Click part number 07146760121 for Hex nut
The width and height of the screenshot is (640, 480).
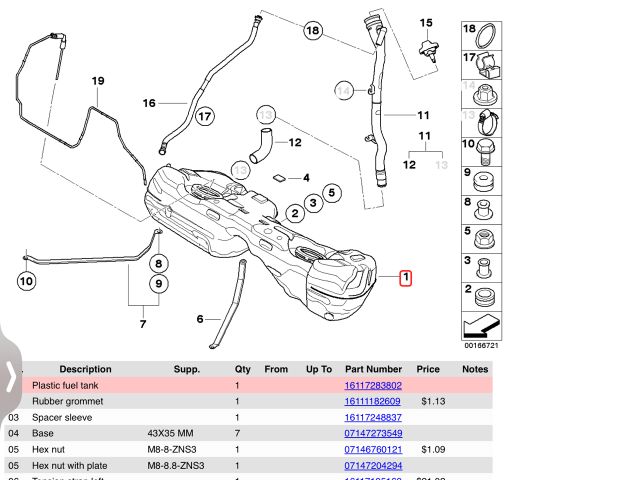click(373, 449)
